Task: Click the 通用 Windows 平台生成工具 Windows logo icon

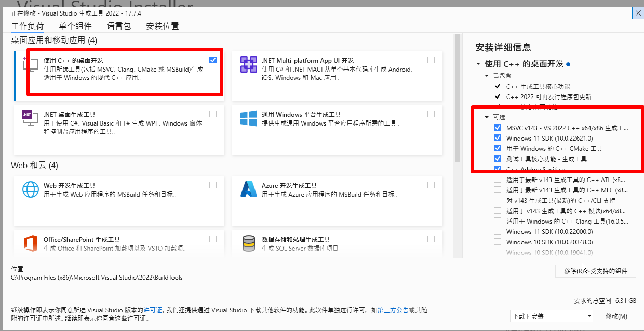Action: click(249, 118)
